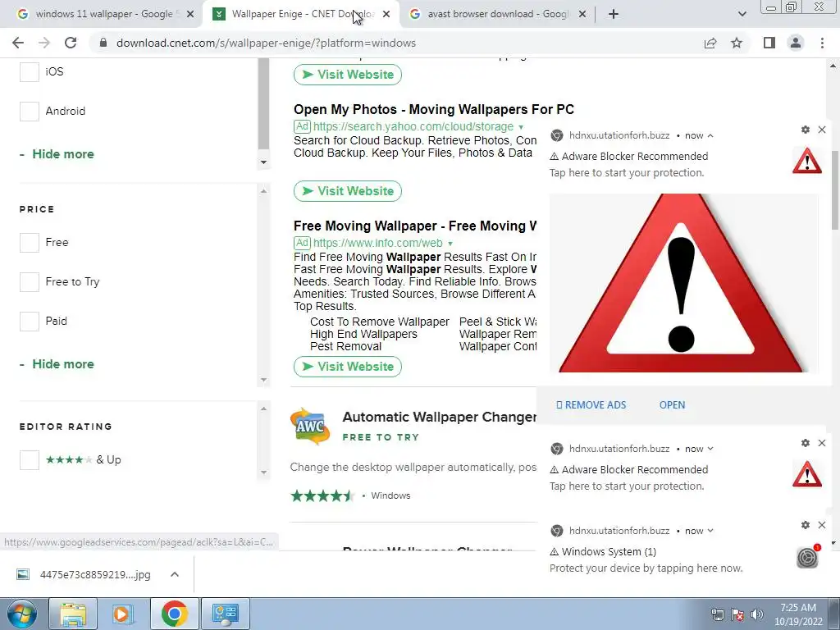Click the Cost To Remove Wallpaper link
840x630 pixels.
[379, 322]
